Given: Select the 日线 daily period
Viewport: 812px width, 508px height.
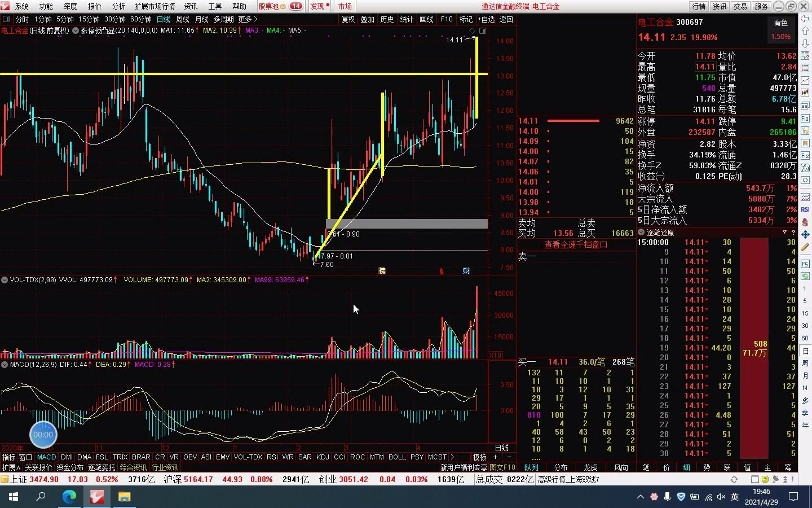Looking at the screenshot, I should [x=163, y=19].
